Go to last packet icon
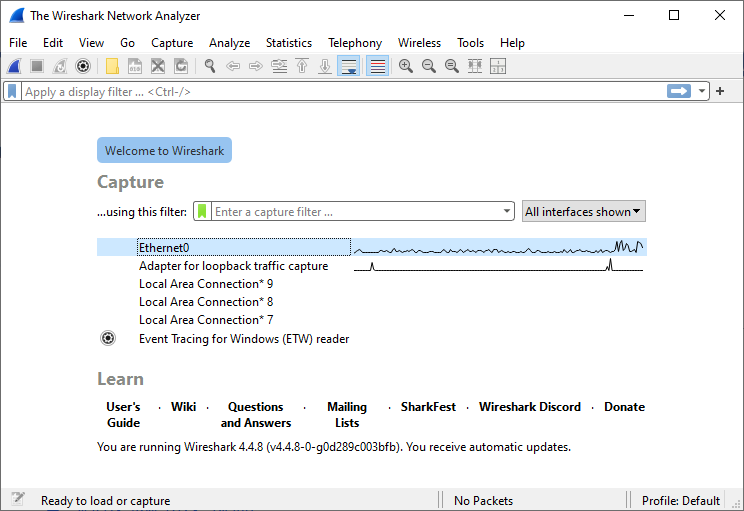Image resolution: width=744 pixels, height=511 pixels. pyautogui.click(x=325, y=66)
